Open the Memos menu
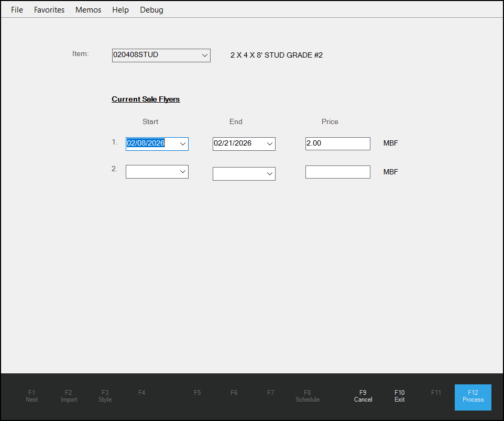Screen dimensions: 504x421 (x=88, y=9)
